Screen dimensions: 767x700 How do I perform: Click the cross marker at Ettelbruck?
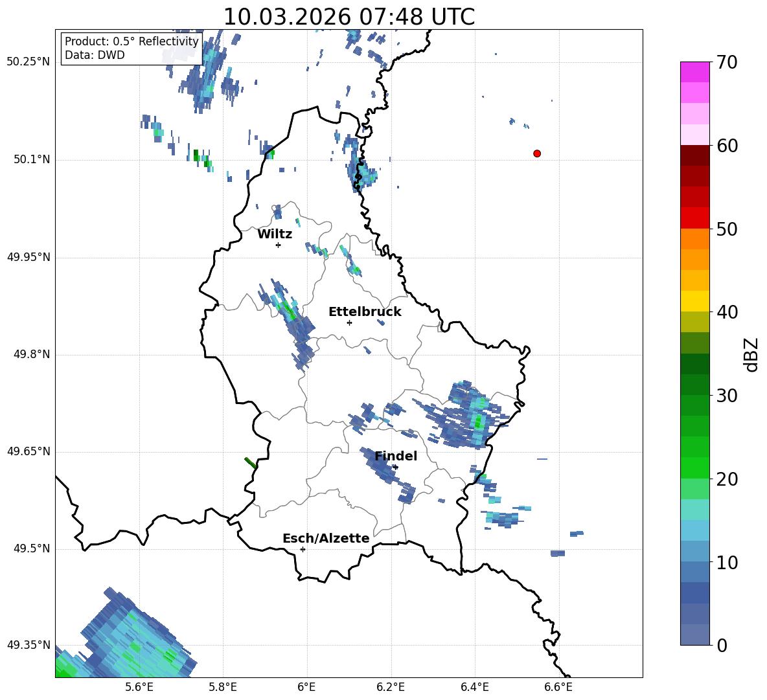(x=349, y=322)
